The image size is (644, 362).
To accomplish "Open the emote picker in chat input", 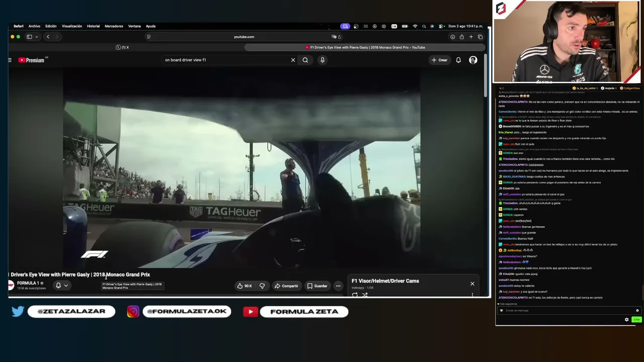I will click(637, 311).
